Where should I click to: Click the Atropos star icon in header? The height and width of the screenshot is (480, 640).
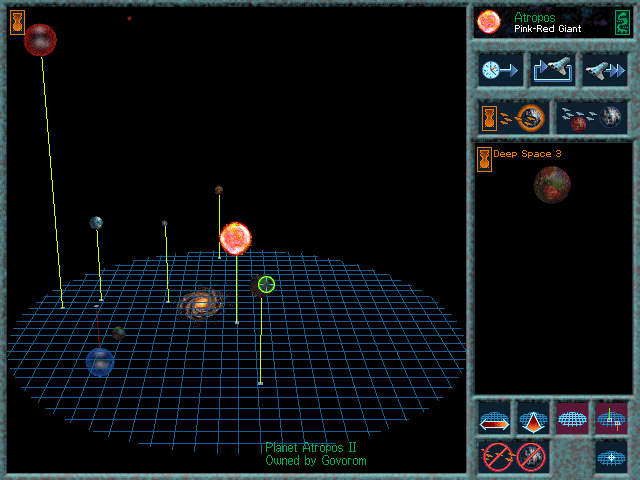coord(489,22)
